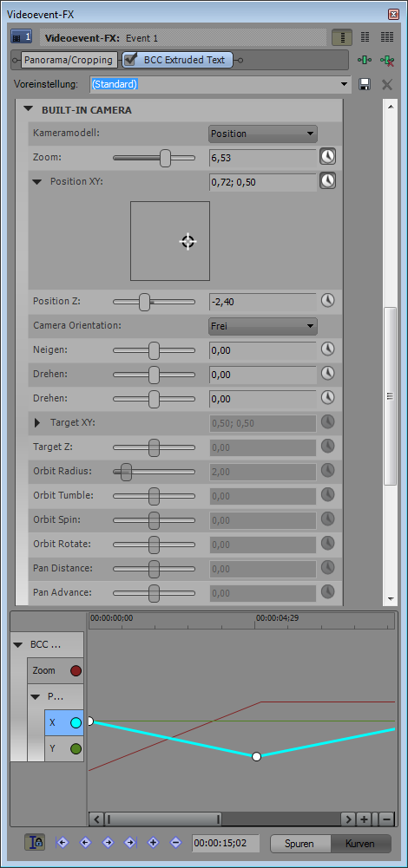Open the plug-in chain icon
The image size is (408, 868).
coord(365,60)
